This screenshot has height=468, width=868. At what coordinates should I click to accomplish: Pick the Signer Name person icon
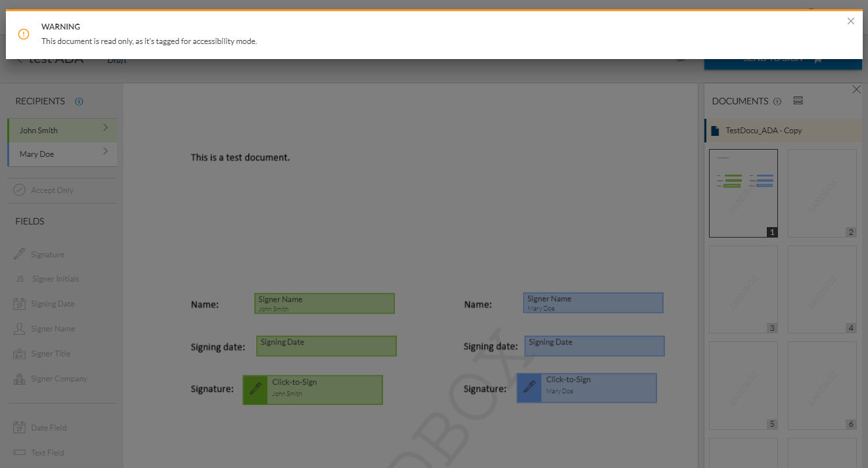19,329
